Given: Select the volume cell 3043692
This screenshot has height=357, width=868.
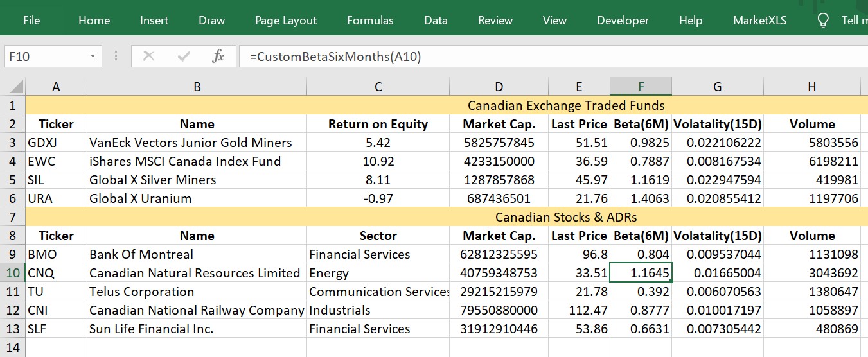Looking at the screenshot, I should 812,273.
